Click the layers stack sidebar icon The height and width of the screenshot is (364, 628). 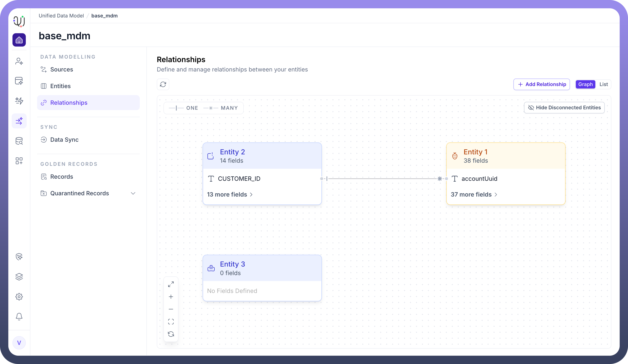pyautogui.click(x=19, y=277)
